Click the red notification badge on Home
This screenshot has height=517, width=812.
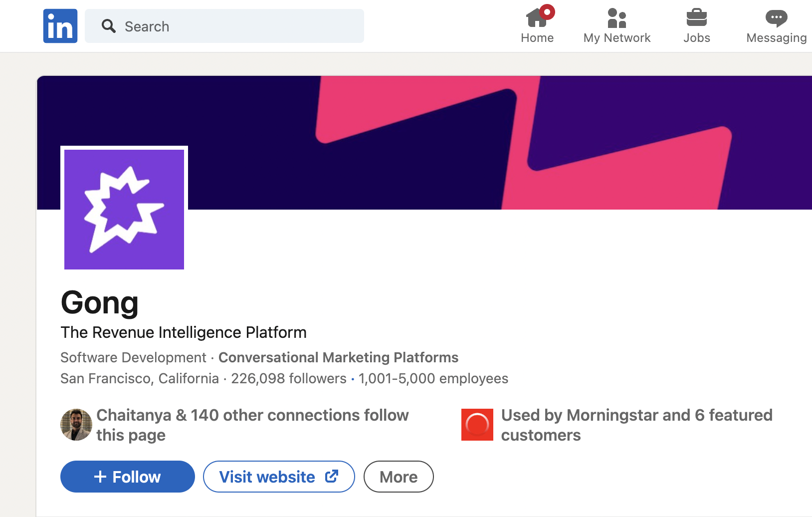point(547,11)
